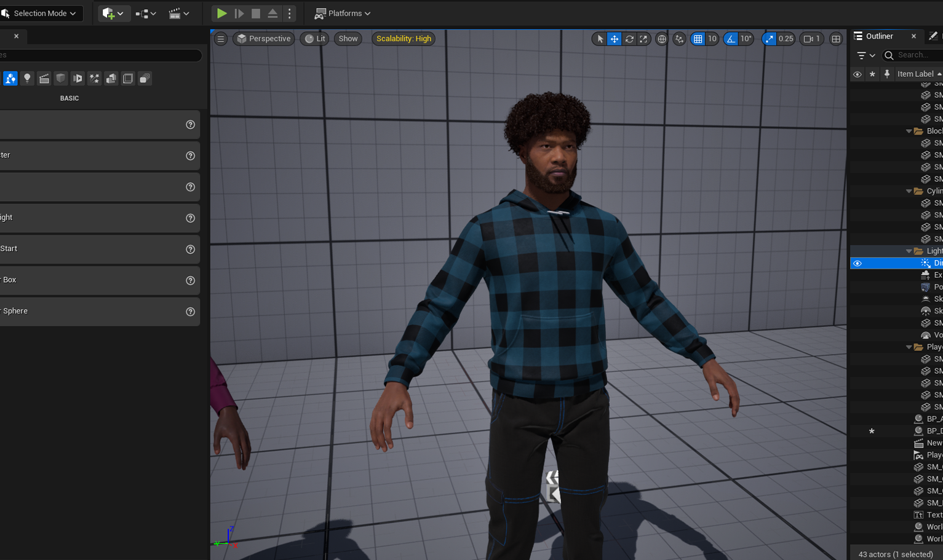Viewport: 943px width, 560px height.
Task: Click Outliner pin column header
Action: (x=886, y=74)
